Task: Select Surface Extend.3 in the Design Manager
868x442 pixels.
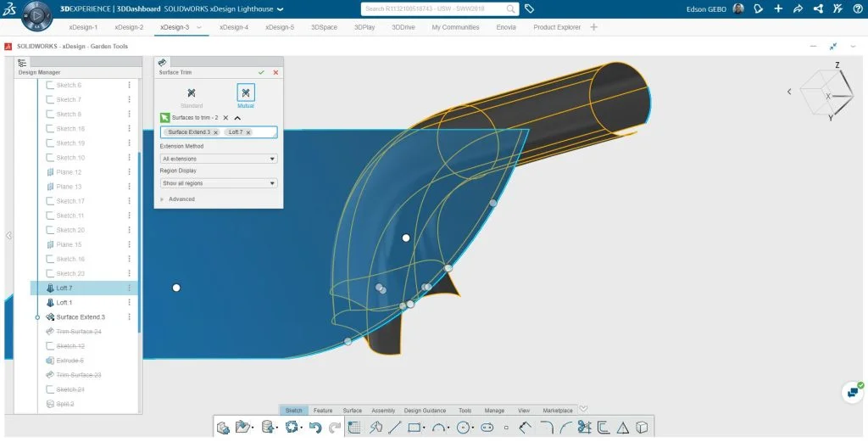Action: point(81,317)
